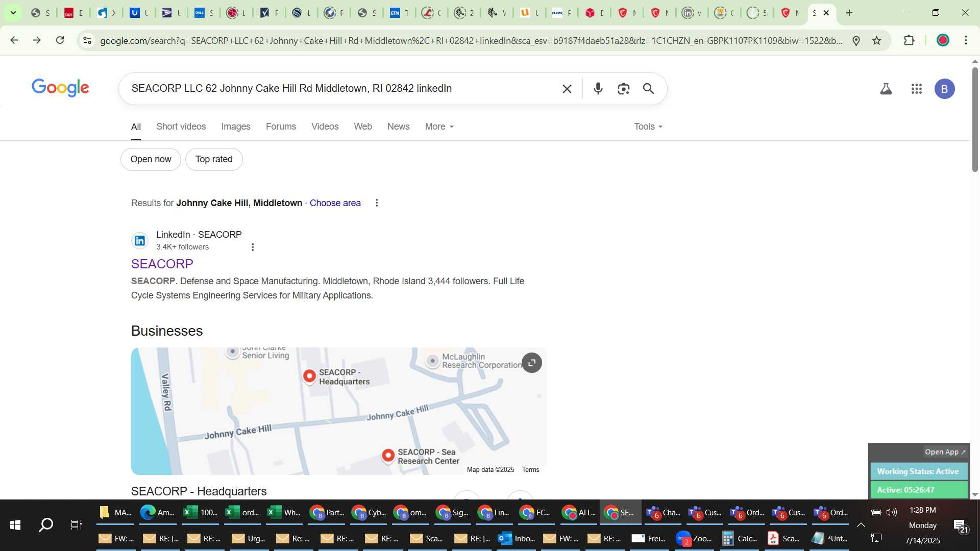This screenshot has width=980, height=551.
Task: Go forward to next page
Action: [37, 40]
